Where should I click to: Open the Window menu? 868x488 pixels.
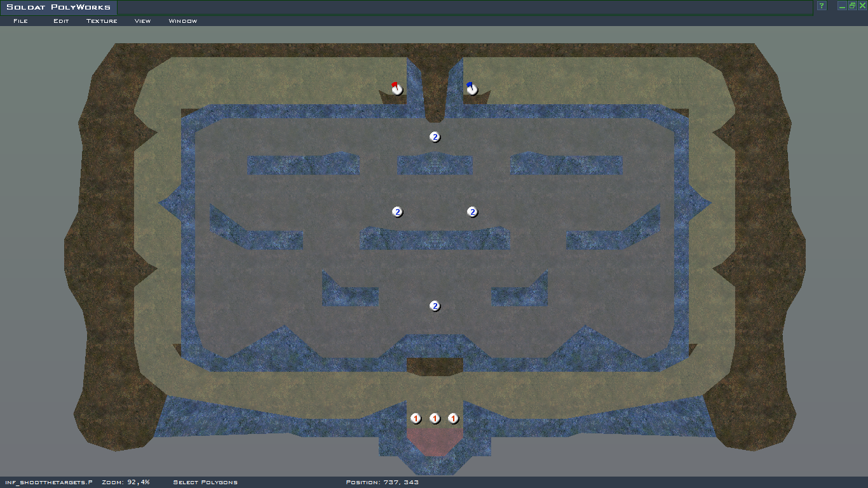click(x=183, y=21)
